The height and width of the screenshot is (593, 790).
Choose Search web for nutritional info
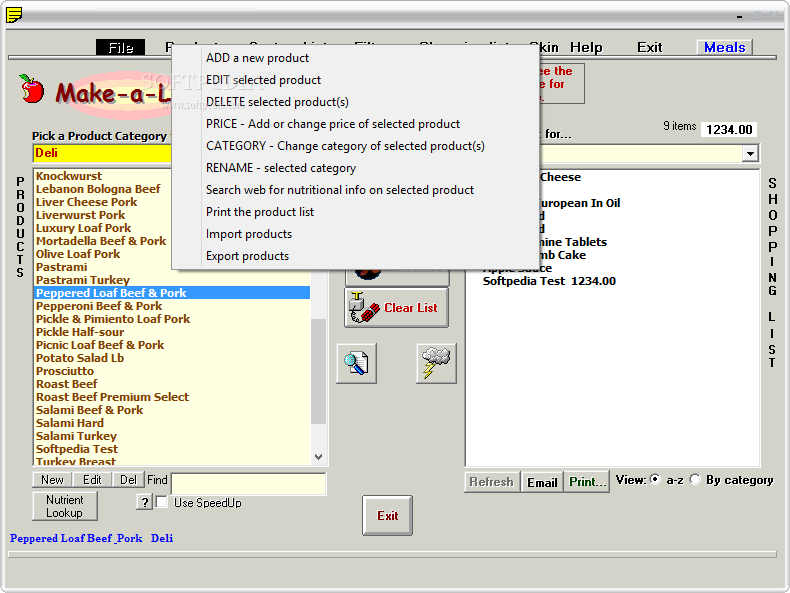point(340,190)
